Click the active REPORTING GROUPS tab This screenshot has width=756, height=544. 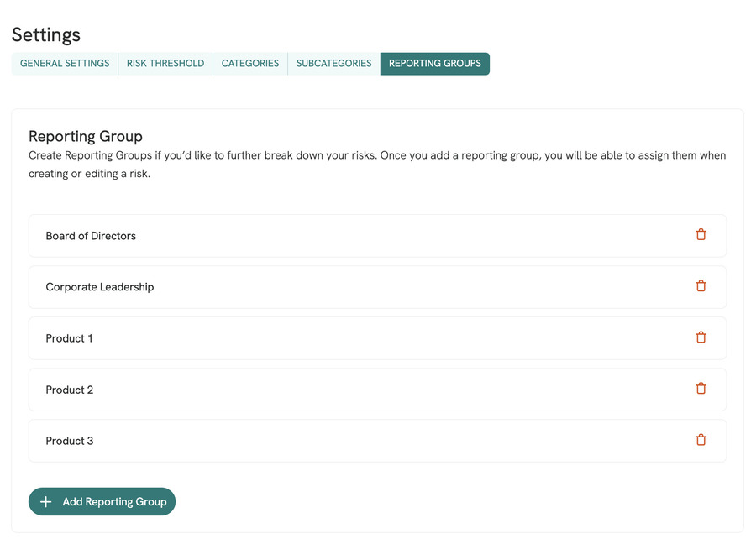[434, 63]
